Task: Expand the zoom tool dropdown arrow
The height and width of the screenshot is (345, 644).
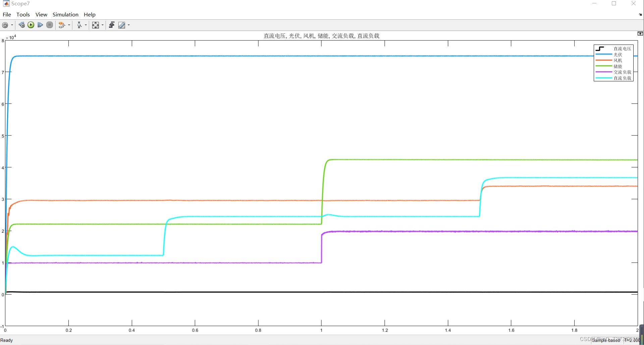Action: click(86, 25)
